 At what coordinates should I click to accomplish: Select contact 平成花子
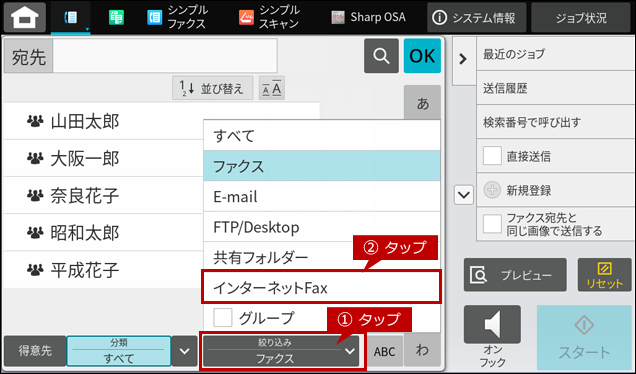point(103,270)
